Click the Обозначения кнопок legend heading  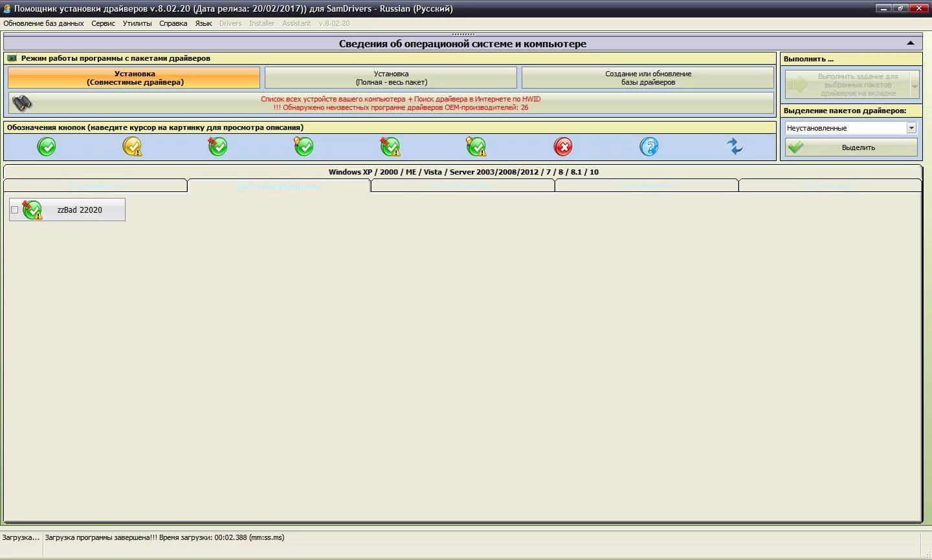[x=155, y=127]
